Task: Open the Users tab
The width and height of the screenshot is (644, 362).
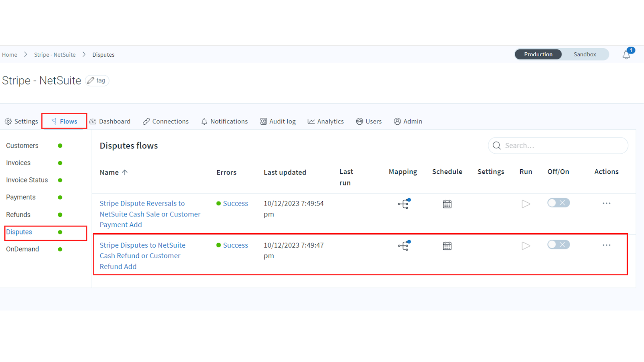Action: 369,121
